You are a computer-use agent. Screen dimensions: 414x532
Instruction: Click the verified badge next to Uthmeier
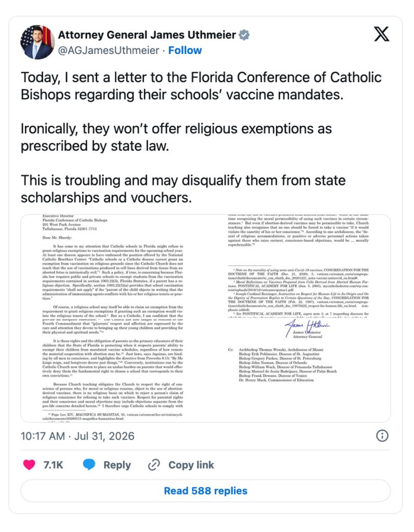244,35
